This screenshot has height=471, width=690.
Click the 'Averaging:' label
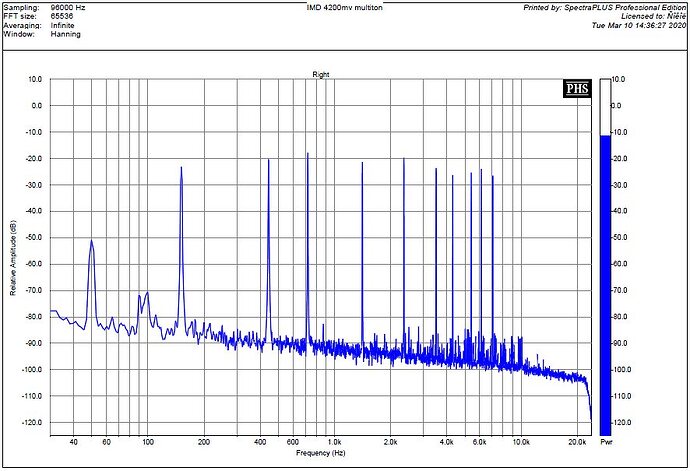point(22,26)
